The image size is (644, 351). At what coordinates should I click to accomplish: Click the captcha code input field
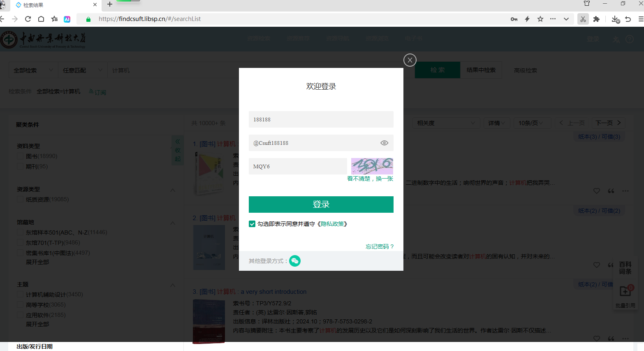point(298,166)
